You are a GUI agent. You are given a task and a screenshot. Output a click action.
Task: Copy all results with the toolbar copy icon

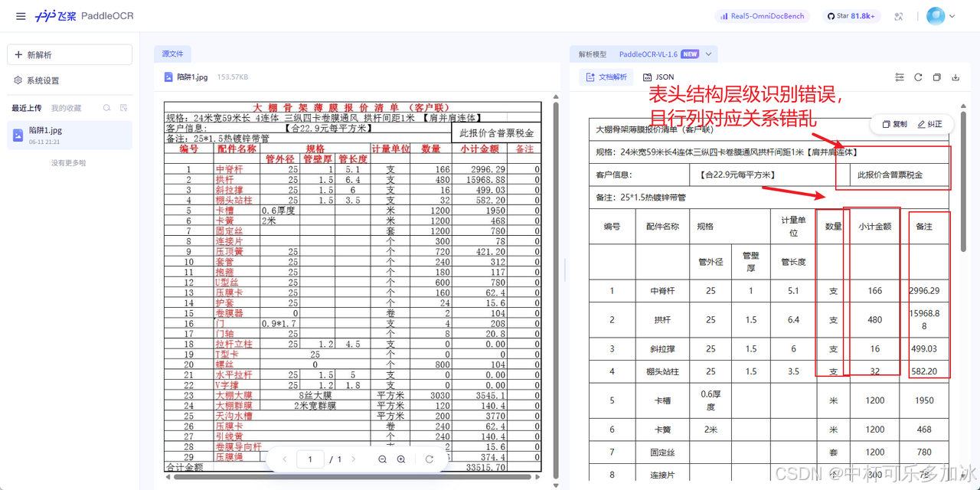pos(937,77)
